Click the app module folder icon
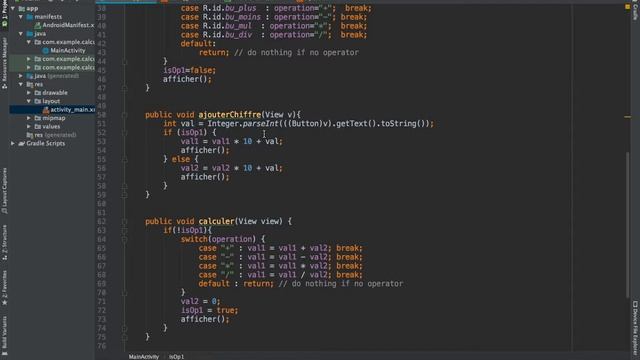Image resolution: width=640 pixels, height=360 pixels. tap(22, 8)
